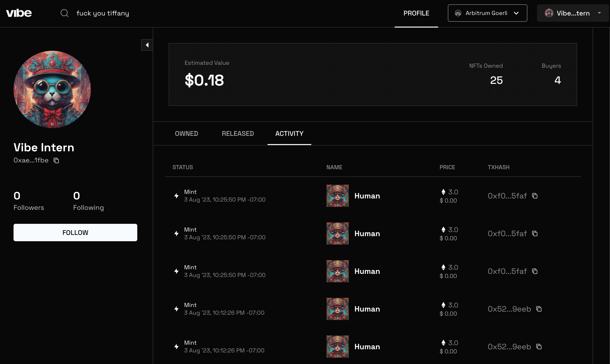Screen dimensions: 610x364
Task: Click lightning bolt icon of first Mint
Action: click(176, 196)
